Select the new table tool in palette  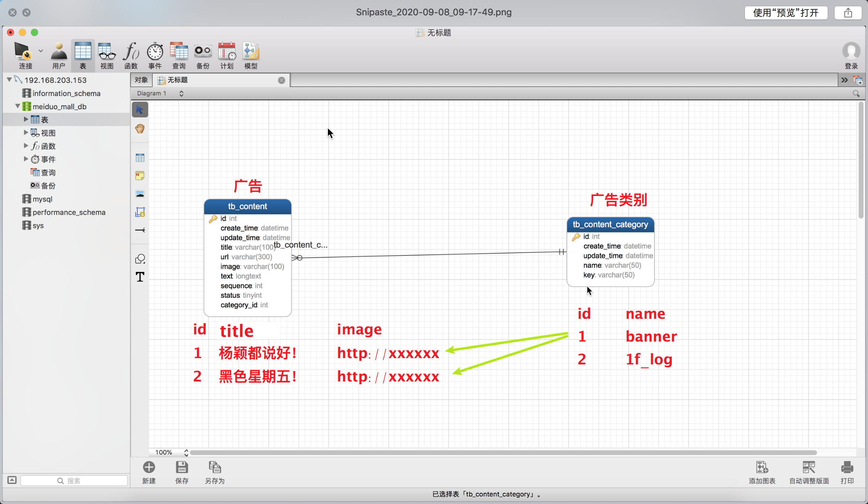pyautogui.click(x=140, y=158)
